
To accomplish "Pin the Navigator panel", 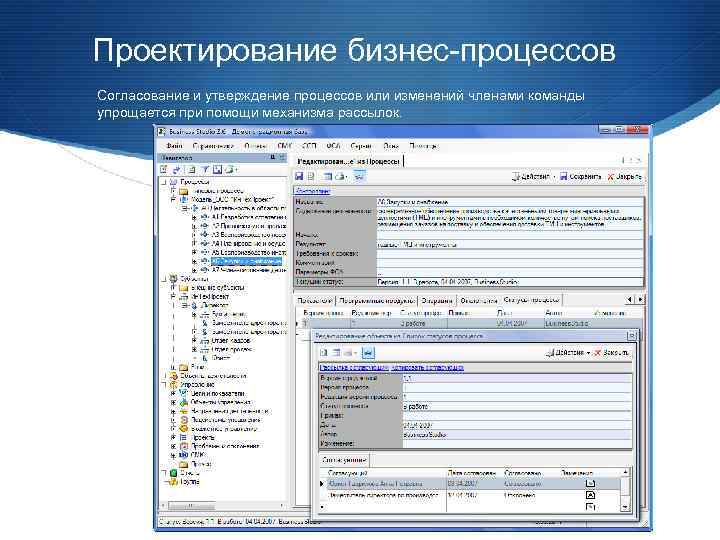I will click(x=273, y=158).
